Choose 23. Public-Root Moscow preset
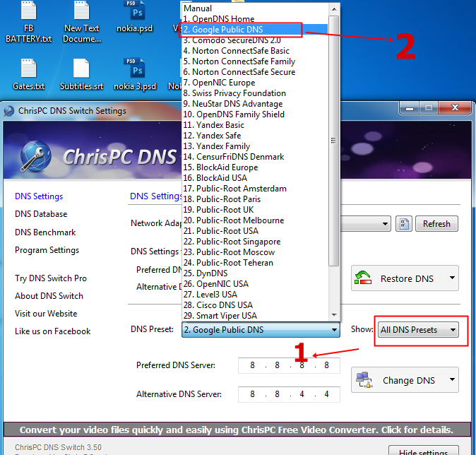This screenshot has width=476, height=455. (255, 252)
